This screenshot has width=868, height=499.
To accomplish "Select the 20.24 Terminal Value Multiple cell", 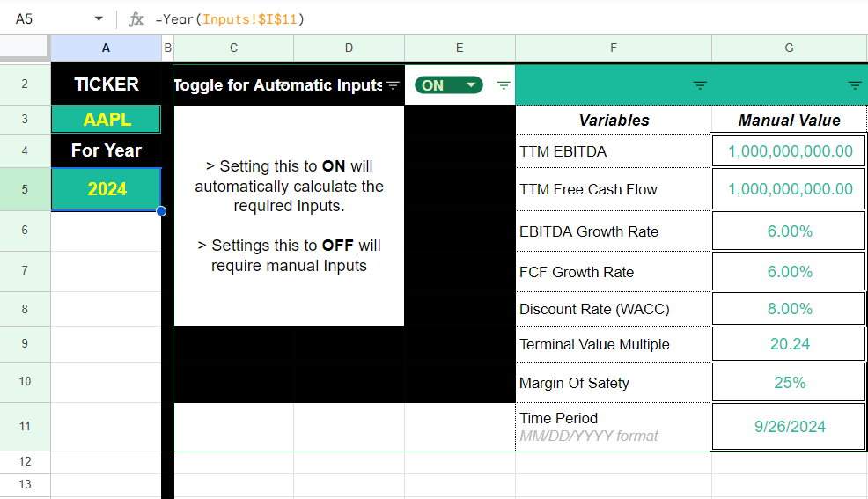I will coord(789,344).
